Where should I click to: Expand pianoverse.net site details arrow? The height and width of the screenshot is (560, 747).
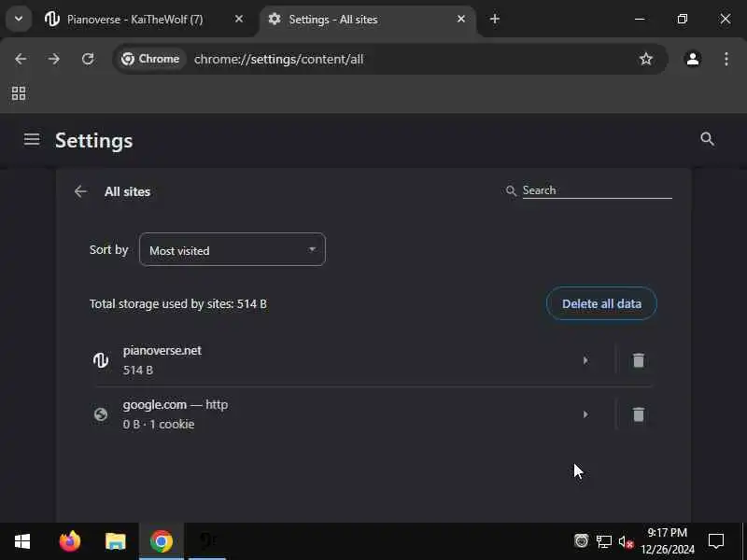click(585, 360)
